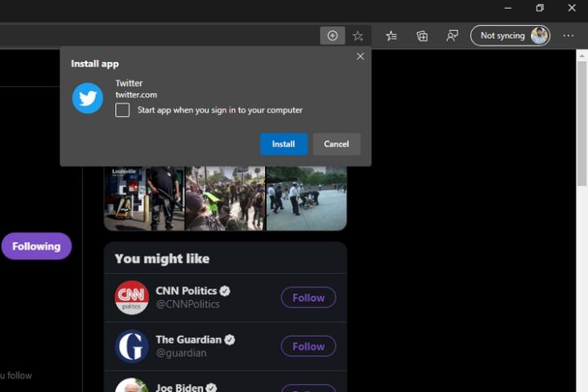This screenshot has width=588, height=392.
Task: Open the Collections icon
Action: coord(422,36)
